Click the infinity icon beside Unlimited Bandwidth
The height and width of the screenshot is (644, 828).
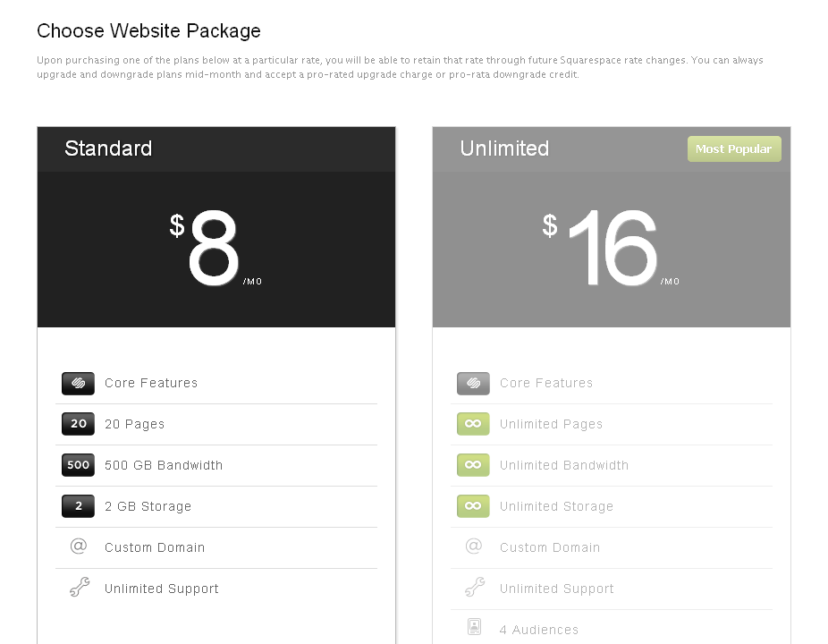coord(473,465)
